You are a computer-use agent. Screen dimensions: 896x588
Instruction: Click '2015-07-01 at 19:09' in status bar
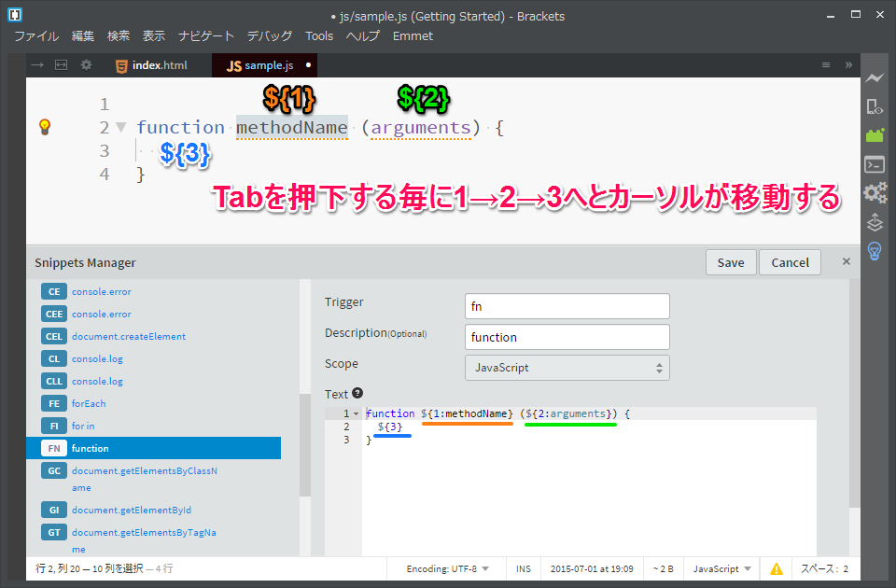point(592,569)
